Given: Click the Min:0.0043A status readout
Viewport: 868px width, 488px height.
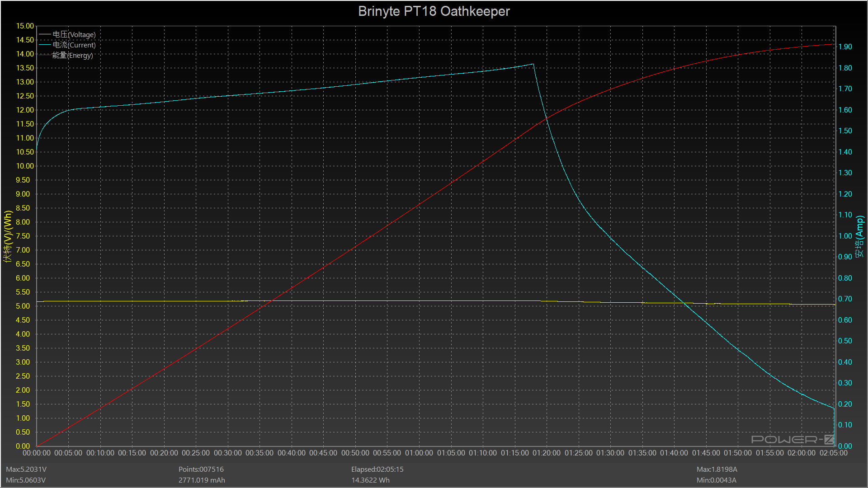Looking at the screenshot, I should [716, 480].
